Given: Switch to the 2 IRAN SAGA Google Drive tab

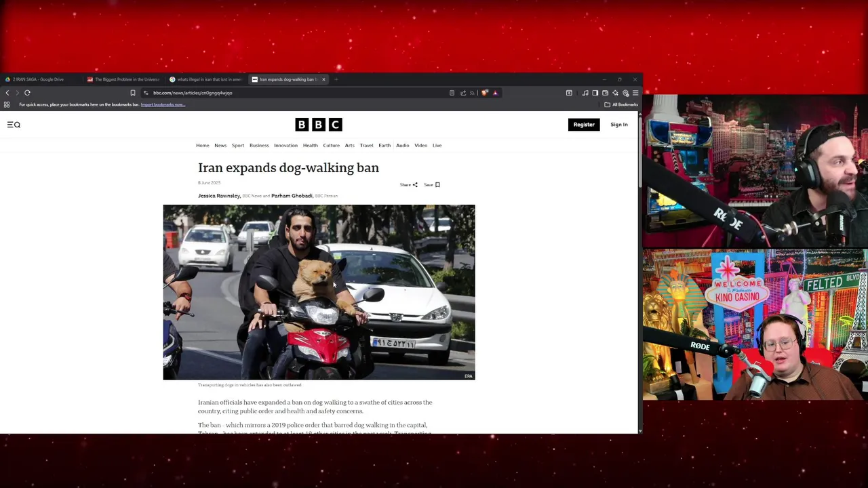Looking at the screenshot, I should tap(42, 79).
